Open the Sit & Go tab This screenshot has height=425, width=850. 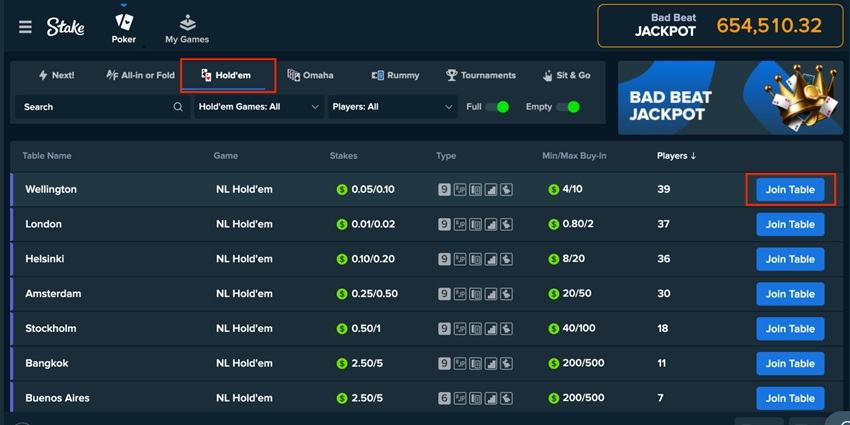(566, 75)
